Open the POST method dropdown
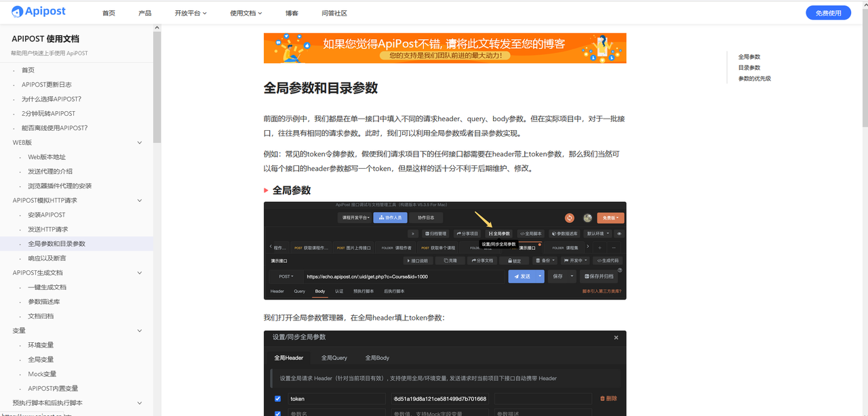The width and height of the screenshot is (868, 416). click(x=285, y=276)
